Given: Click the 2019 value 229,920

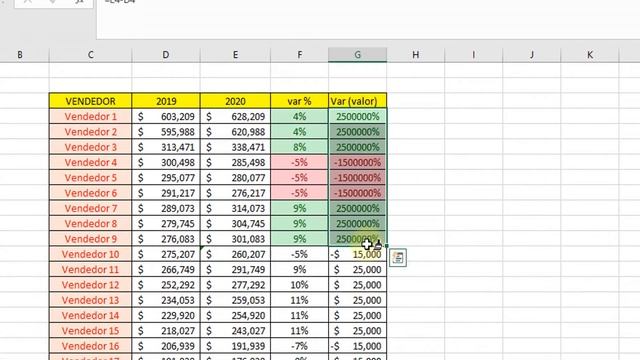Looking at the screenshot, I should (166, 316).
